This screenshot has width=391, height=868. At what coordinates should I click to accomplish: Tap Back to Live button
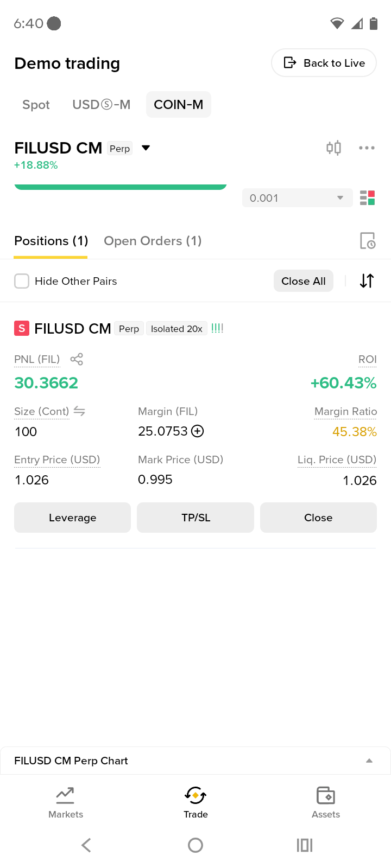[x=324, y=63]
